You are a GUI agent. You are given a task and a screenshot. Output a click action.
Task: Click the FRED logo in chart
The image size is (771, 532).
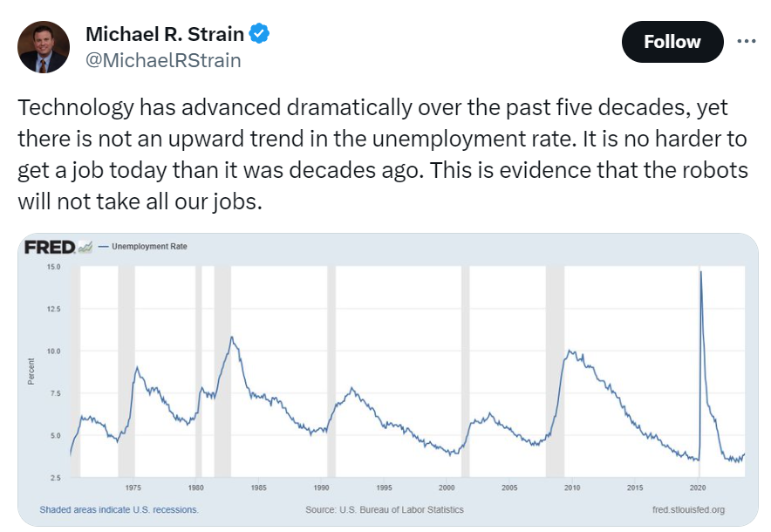pos(50,247)
